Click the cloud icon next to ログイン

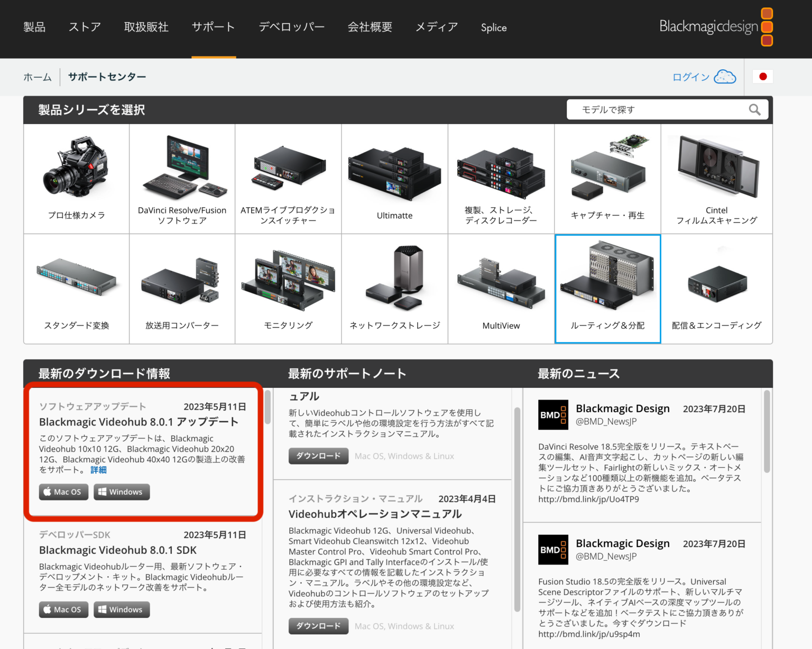pyautogui.click(x=725, y=77)
